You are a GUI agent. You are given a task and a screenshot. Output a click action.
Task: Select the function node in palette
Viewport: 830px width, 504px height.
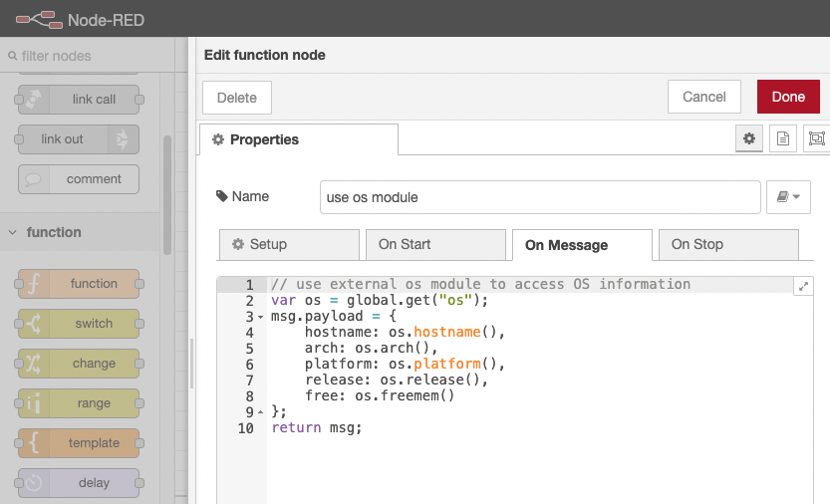(79, 284)
